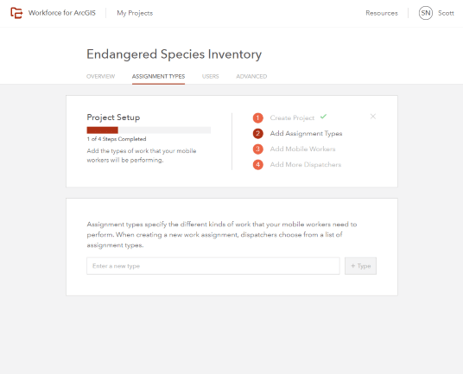
Task: Open the Resources link
Action: 382,13
